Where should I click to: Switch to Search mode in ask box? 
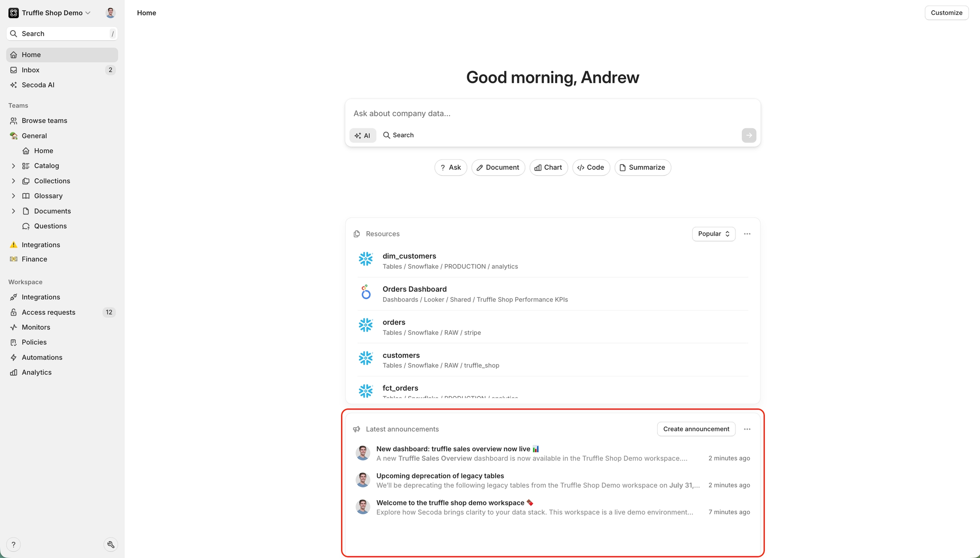point(398,135)
